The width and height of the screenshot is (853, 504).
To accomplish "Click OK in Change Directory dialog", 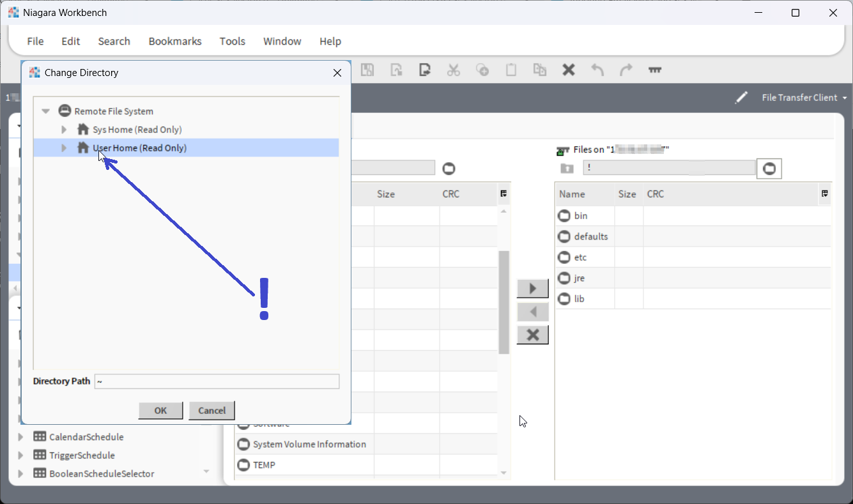I will [x=160, y=411].
